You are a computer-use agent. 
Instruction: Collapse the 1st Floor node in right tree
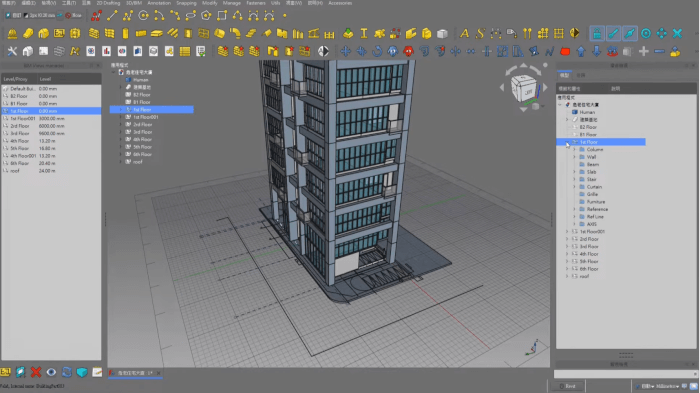click(x=567, y=142)
